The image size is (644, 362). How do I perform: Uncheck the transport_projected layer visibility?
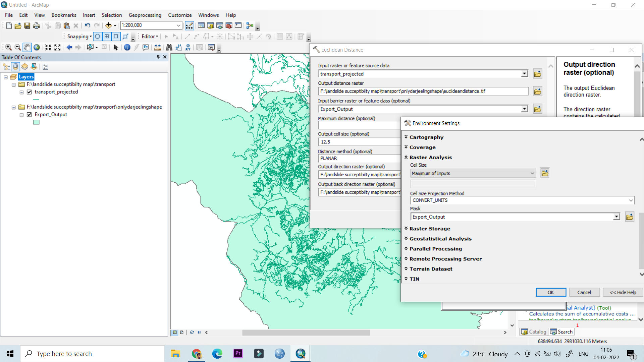pos(29,92)
